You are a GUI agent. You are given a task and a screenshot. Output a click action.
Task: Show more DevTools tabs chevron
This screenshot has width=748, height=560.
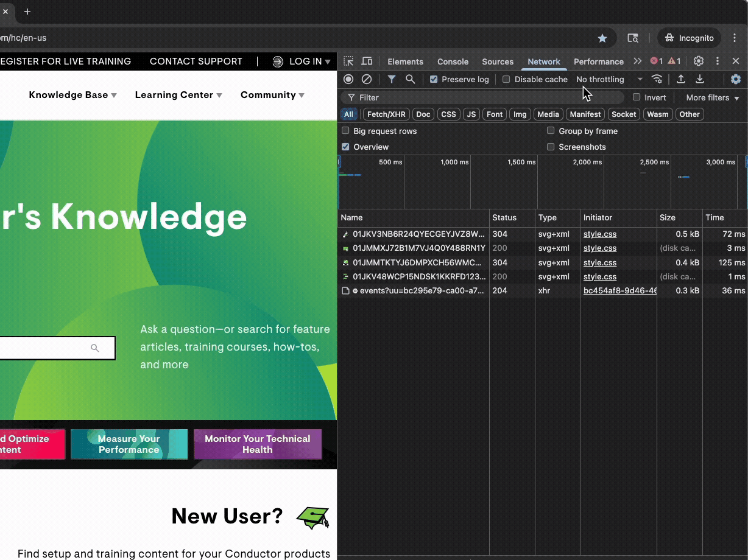pyautogui.click(x=638, y=61)
